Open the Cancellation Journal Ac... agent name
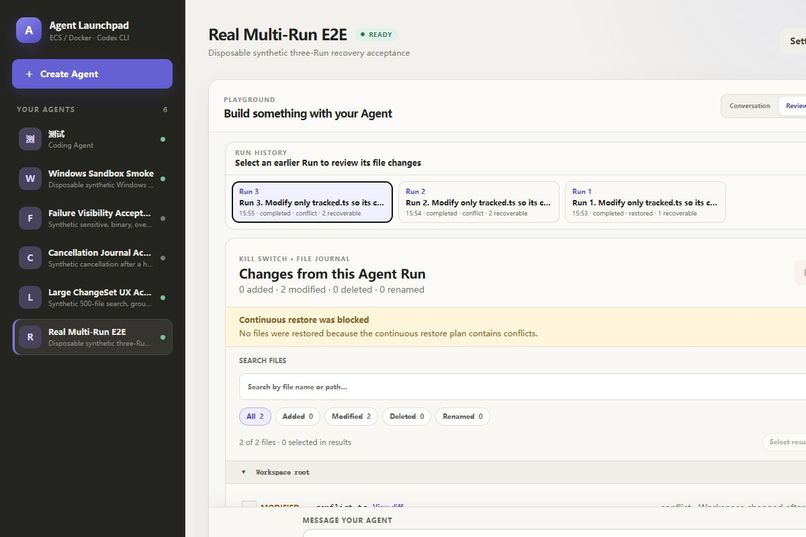The height and width of the screenshot is (537, 806). point(100,253)
